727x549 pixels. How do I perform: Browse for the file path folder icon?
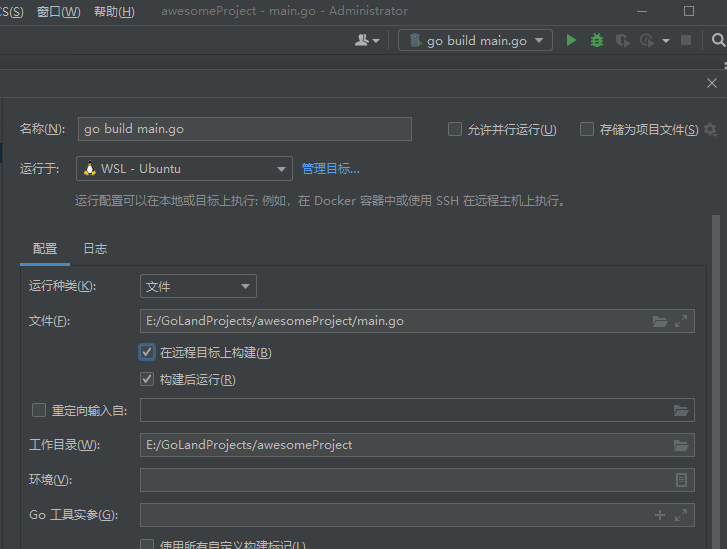click(660, 321)
